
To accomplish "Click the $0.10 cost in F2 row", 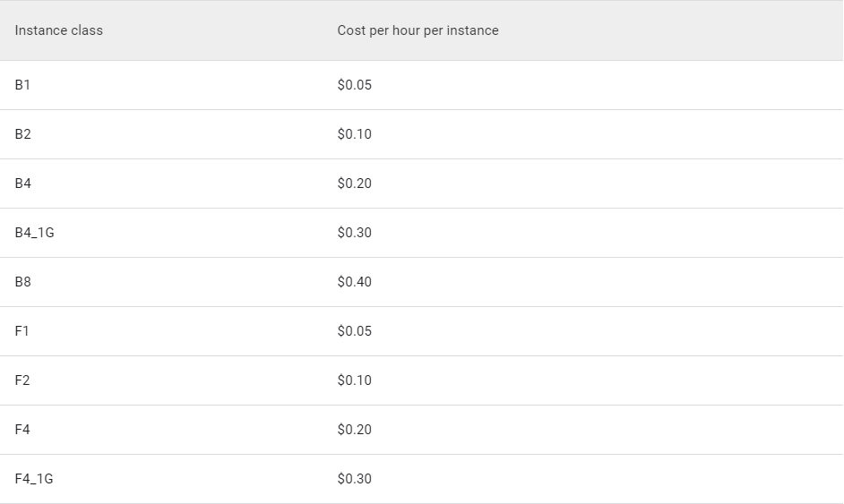I will (x=354, y=380).
